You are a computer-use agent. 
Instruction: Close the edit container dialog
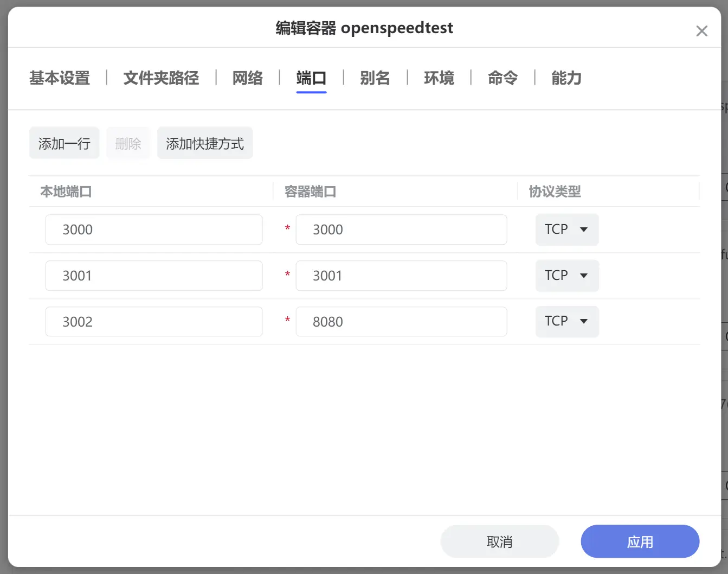[x=701, y=31]
